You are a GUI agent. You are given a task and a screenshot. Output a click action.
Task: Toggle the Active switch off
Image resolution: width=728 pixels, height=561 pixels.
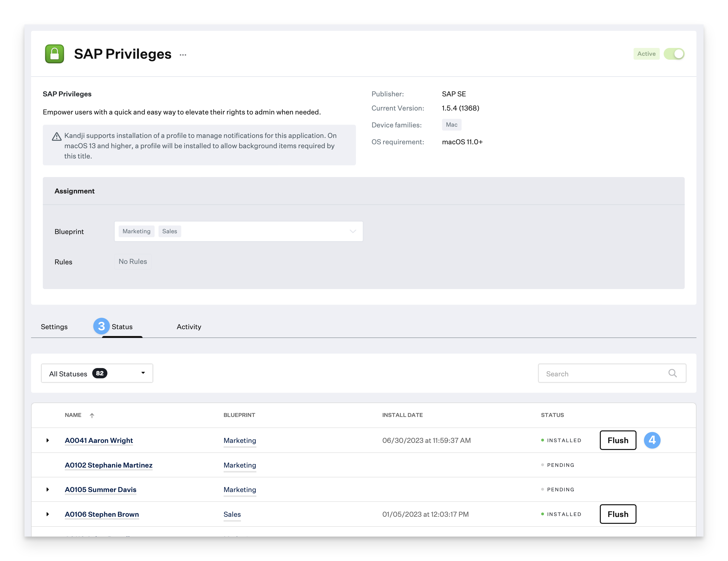point(674,54)
